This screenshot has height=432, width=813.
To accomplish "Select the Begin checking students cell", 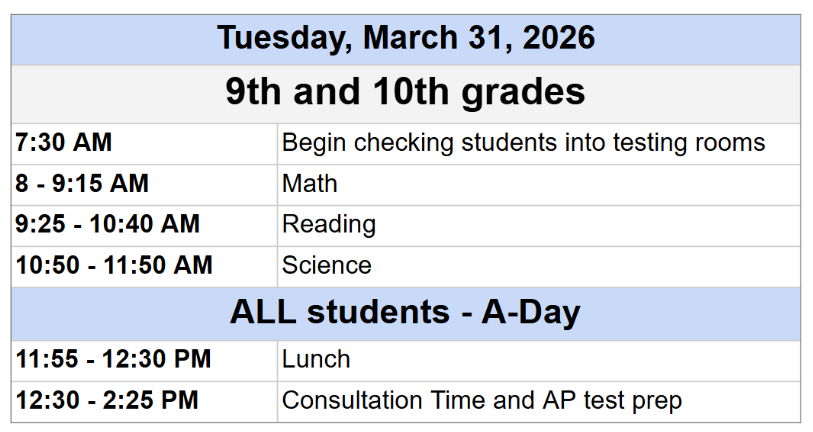I will pyautogui.click(x=523, y=143).
